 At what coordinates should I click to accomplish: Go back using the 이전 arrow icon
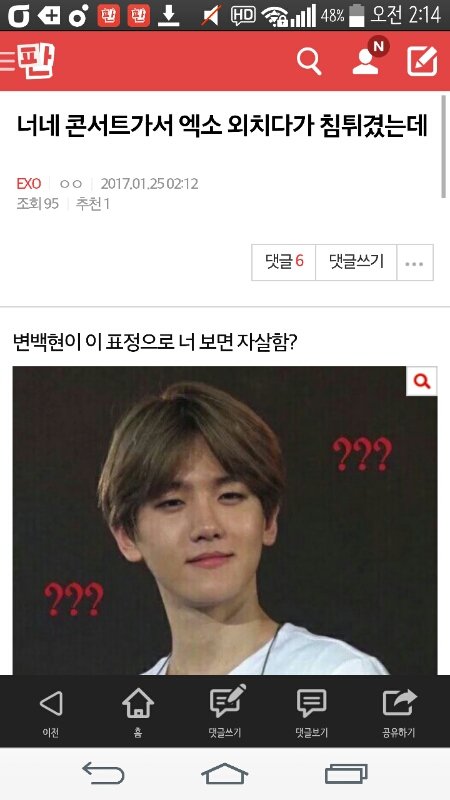[51, 703]
